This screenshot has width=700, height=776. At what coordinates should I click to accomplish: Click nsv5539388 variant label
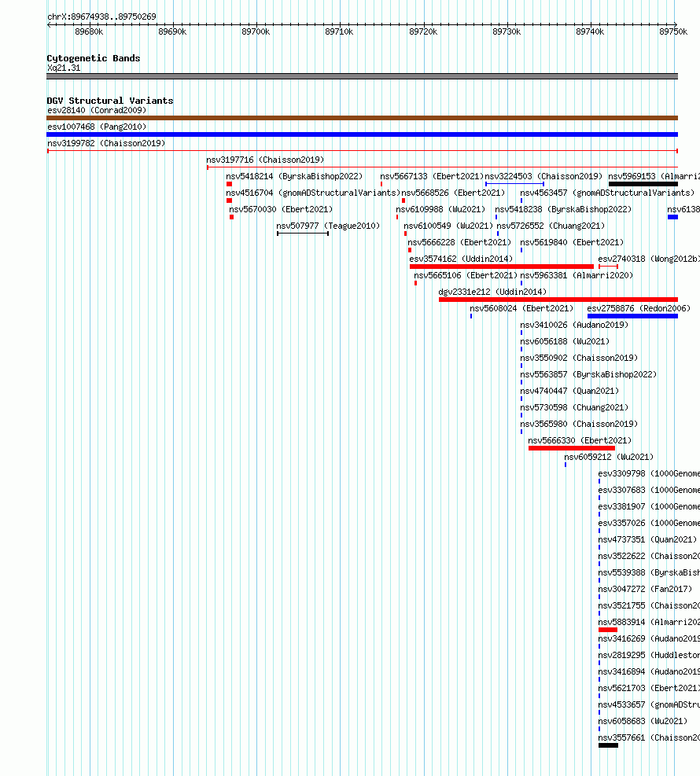coord(649,572)
